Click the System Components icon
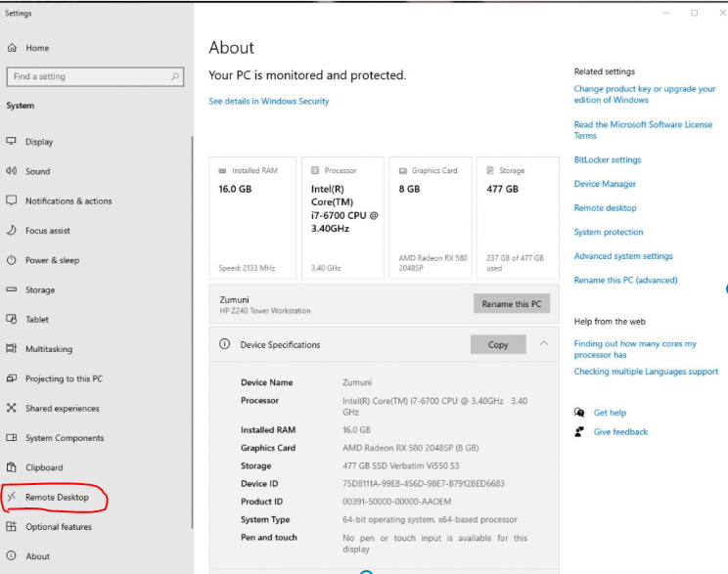 coord(11,437)
